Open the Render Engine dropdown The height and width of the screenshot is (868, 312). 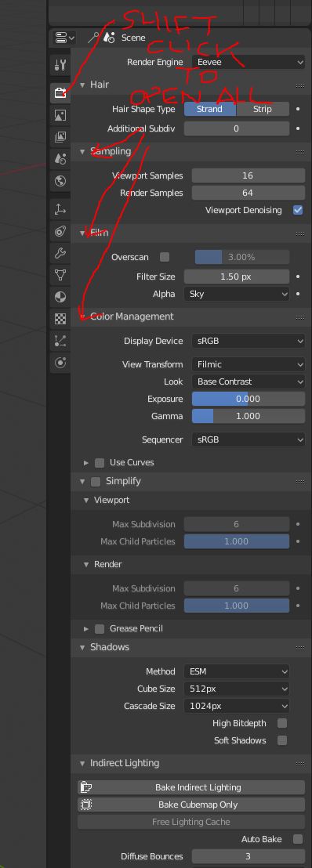coord(249,62)
